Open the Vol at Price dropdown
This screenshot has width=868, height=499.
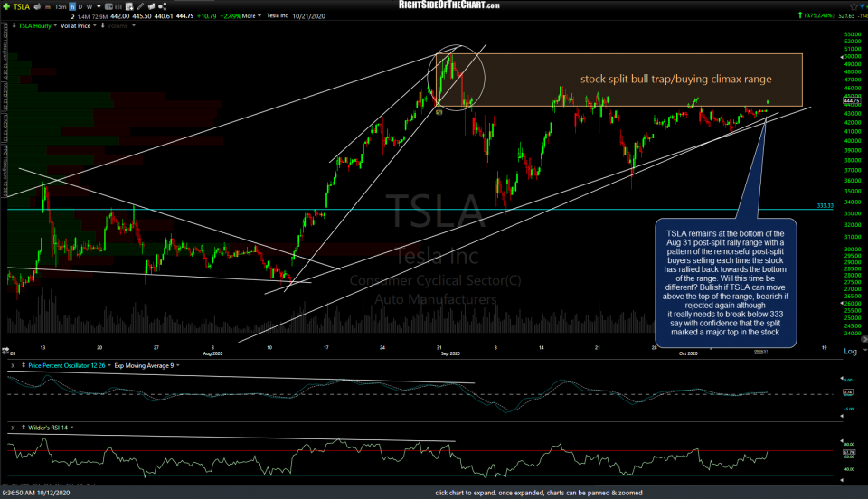click(x=95, y=25)
